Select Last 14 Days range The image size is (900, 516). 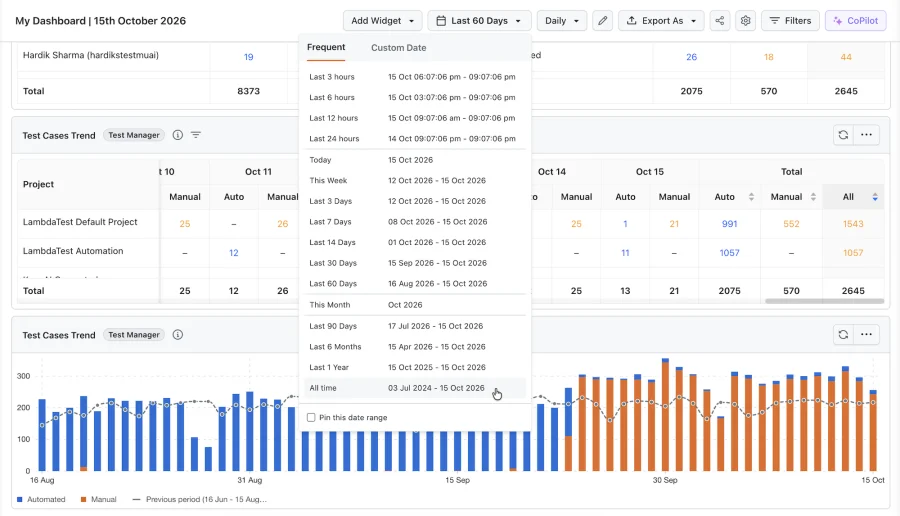414,243
